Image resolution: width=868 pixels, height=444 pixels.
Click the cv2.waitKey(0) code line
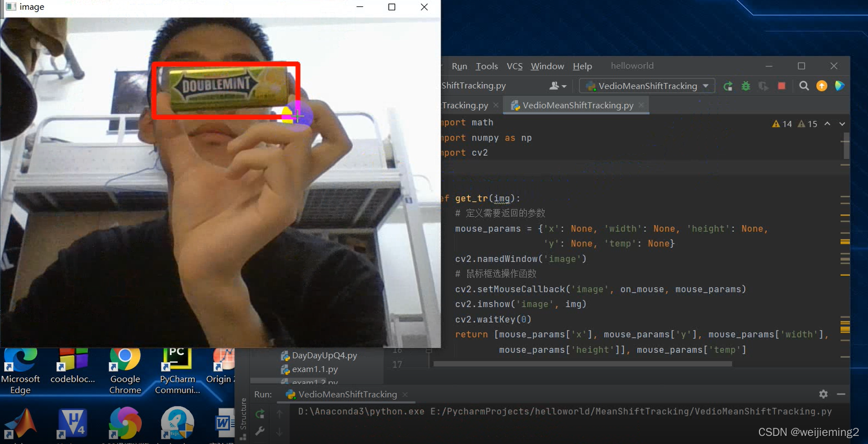click(x=493, y=319)
